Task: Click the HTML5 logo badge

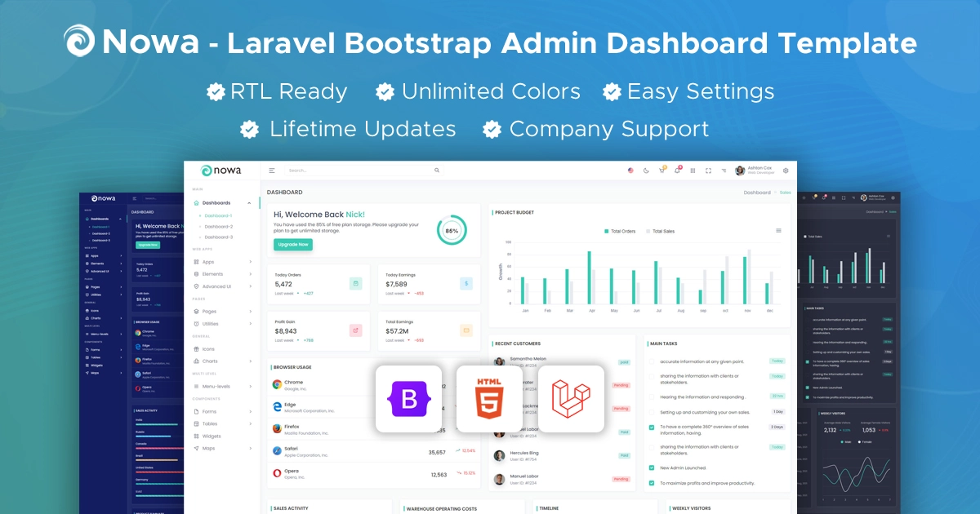Action: tap(490, 398)
